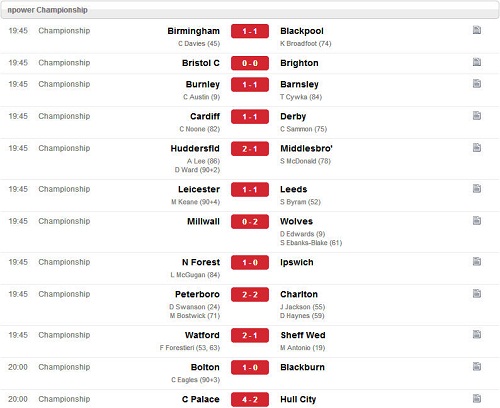Open match report icon for Bristol C v Brighton
The width and height of the screenshot is (500, 408).
pyautogui.click(x=477, y=62)
